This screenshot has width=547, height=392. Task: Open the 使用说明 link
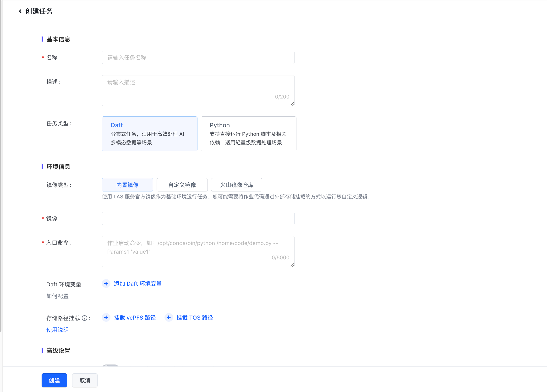[57, 330]
